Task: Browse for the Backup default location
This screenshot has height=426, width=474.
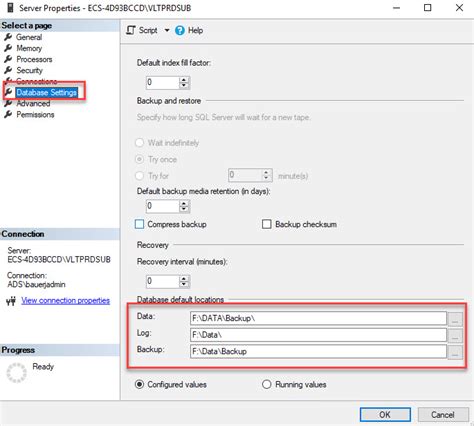Action: (455, 352)
